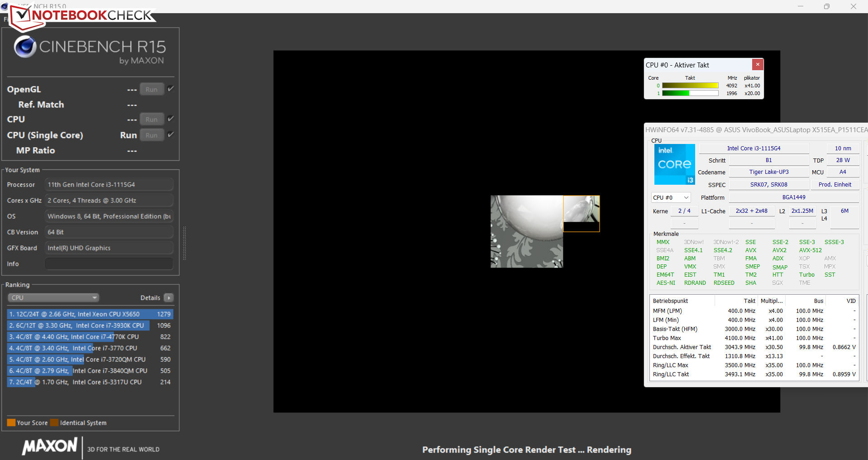Restore down the Cinebench window
Image resolution: width=868 pixels, height=460 pixels.
pyautogui.click(x=827, y=6)
